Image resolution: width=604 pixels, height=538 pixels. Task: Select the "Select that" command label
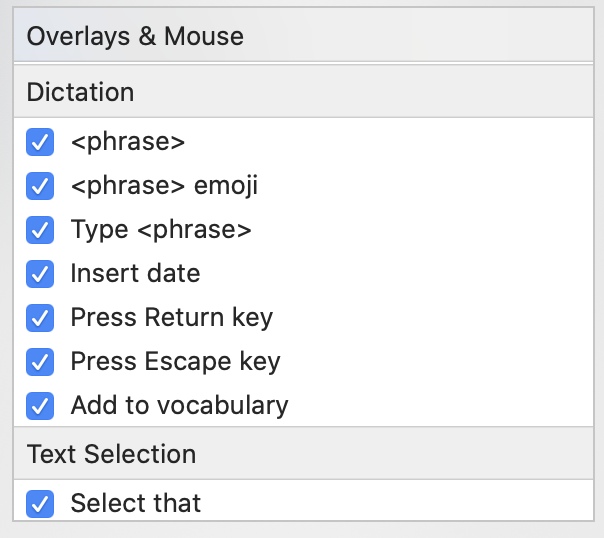click(135, 503)
